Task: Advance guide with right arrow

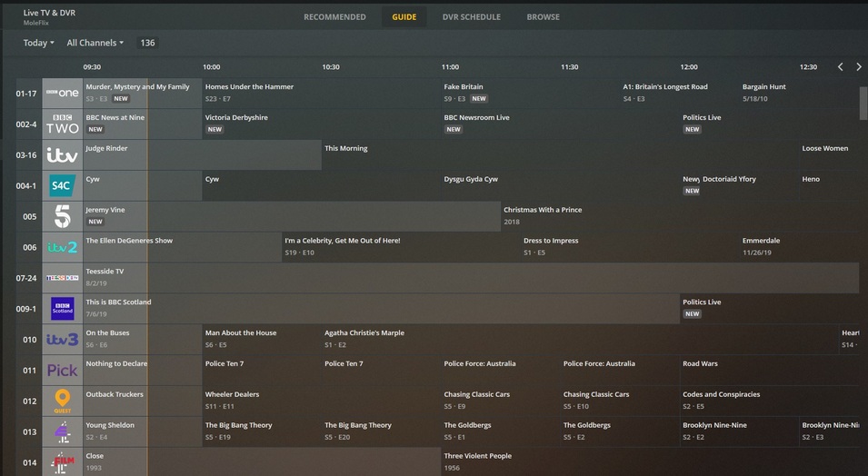Action: tap(859, 67)
